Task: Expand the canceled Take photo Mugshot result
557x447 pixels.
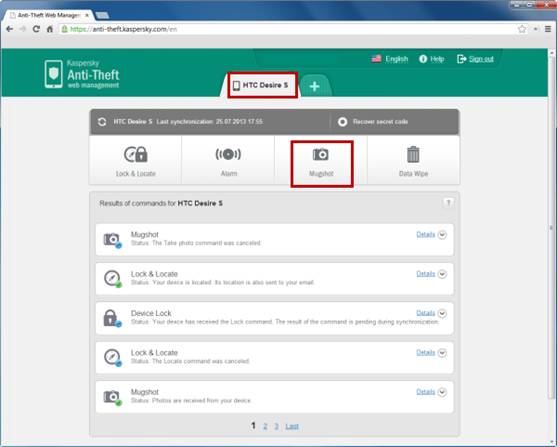Action: click(x=442, y=235)
